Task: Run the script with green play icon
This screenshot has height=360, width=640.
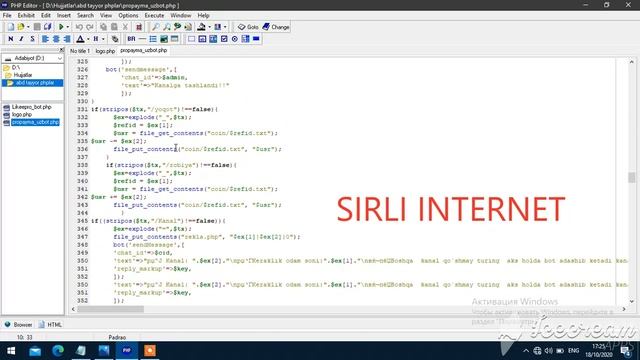Action: (61, 27)
